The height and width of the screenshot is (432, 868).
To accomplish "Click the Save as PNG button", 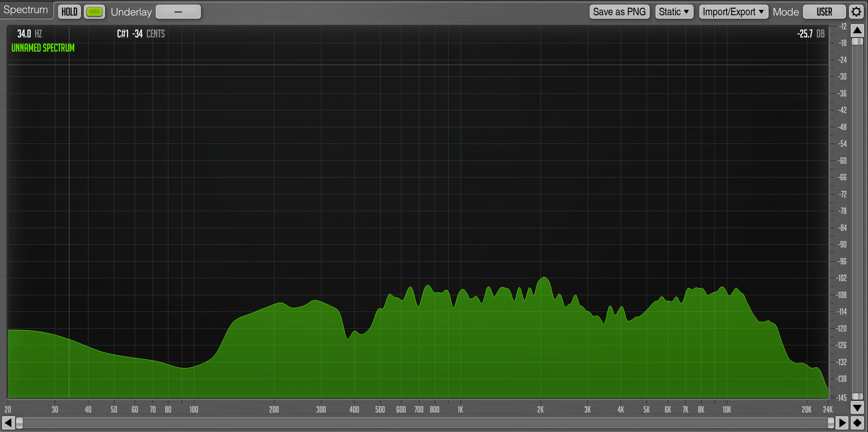I will click(x=619, y=12).
